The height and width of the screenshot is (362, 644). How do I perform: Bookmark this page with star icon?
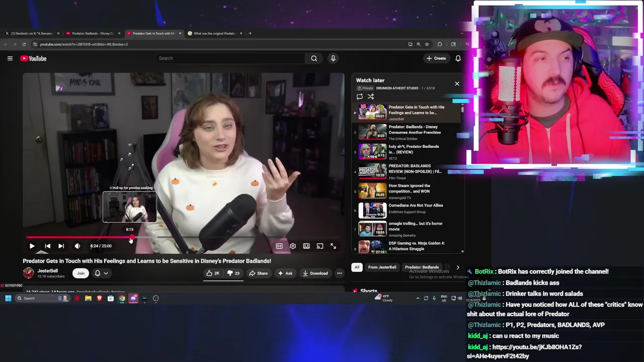click(x=427, y=44)
